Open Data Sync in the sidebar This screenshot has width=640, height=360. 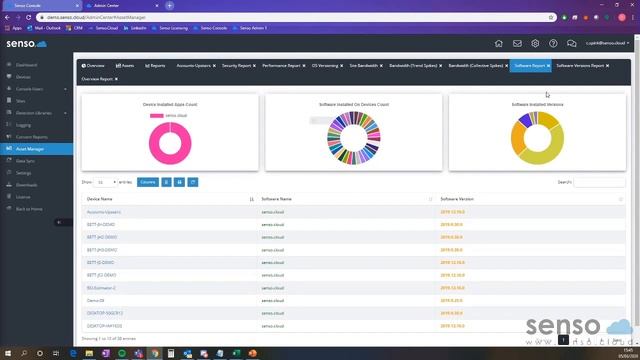25,161
